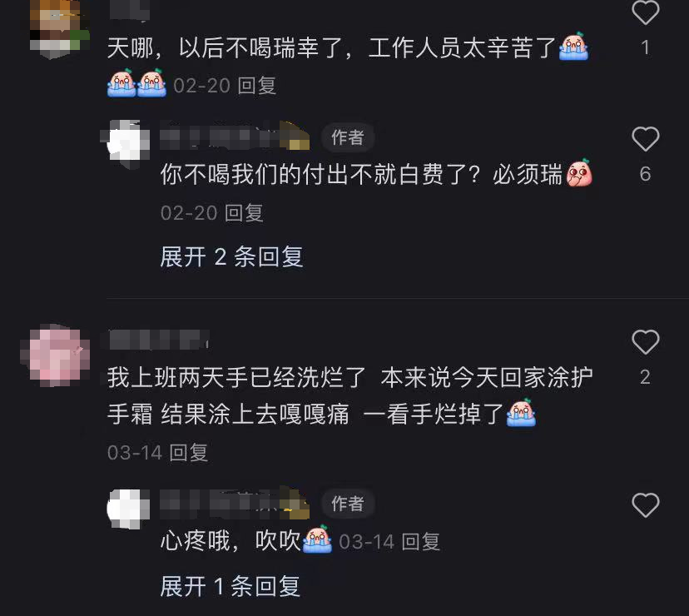The width and height of the screenshot is (689, 616).
Task: Tap the 作者 badge in second reply
Action: (x=348, y=503)
